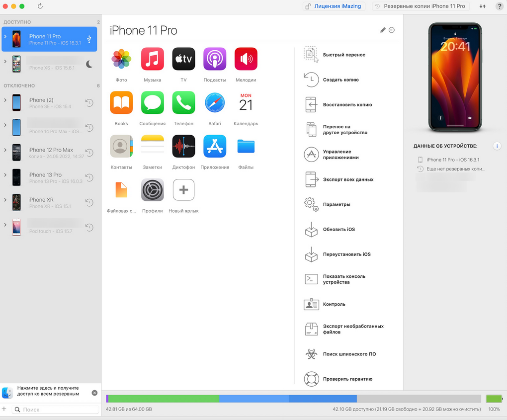Select iPhone (2) in sidebar
The image size is (507, 420).
click(x=50, y=103)
